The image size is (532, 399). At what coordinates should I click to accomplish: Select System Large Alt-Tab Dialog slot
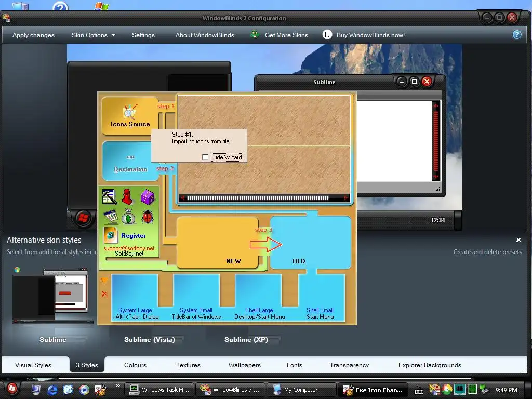point(136,298)
